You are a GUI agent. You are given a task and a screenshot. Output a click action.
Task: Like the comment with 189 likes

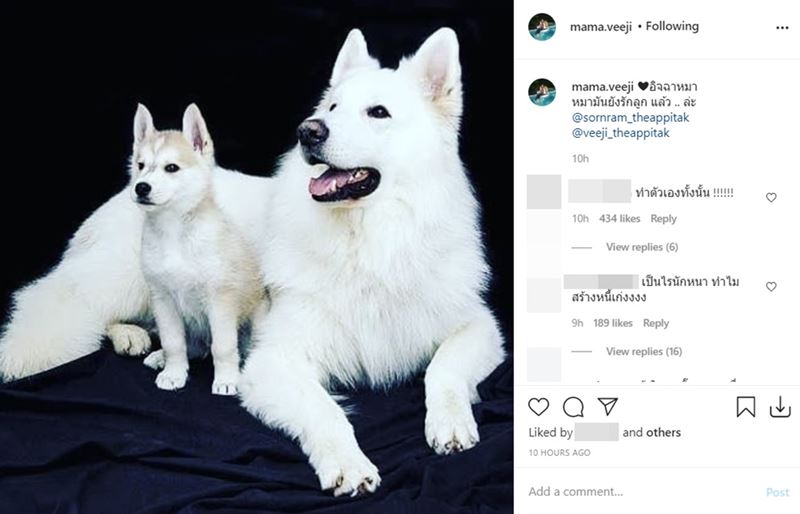tap(771, 287)
